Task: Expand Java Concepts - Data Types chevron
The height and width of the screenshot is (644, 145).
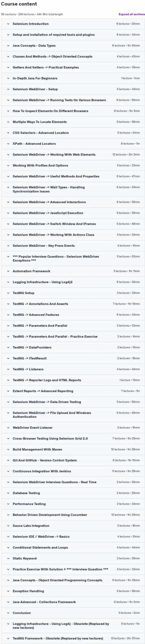Action: click(x=8, y=46)
